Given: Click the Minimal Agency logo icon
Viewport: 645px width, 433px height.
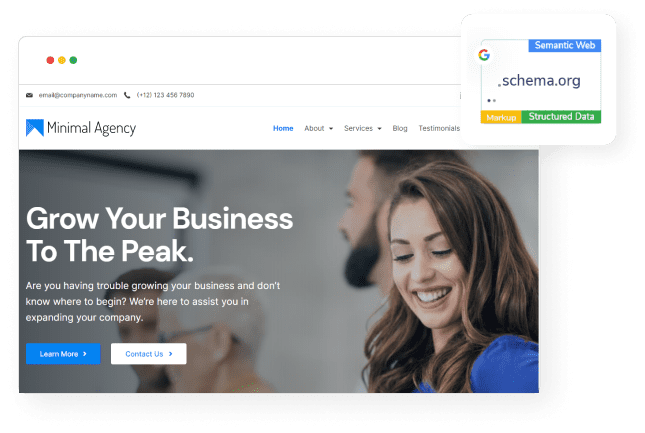Looking at the screenshot, I should [35, 128].
